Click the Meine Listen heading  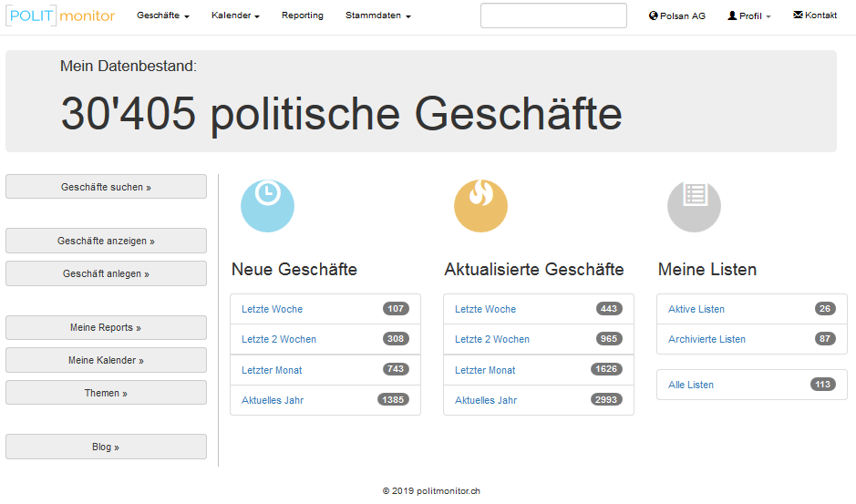pos(707,269)
